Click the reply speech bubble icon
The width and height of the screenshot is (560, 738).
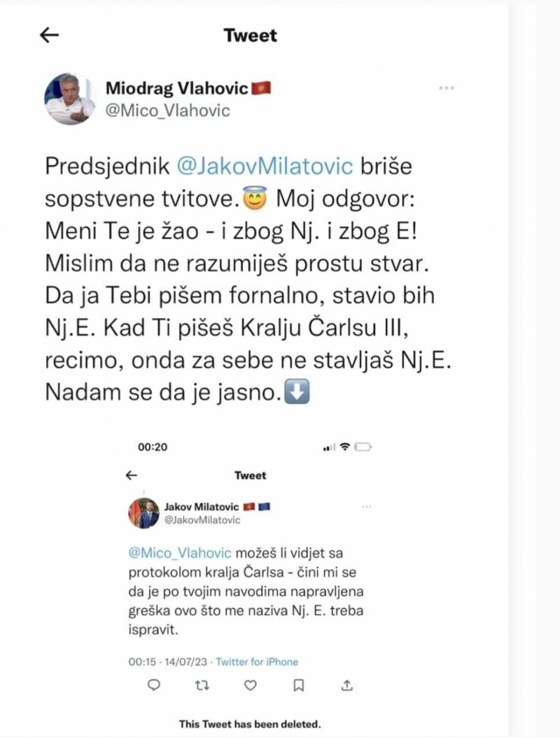[154, 685]
